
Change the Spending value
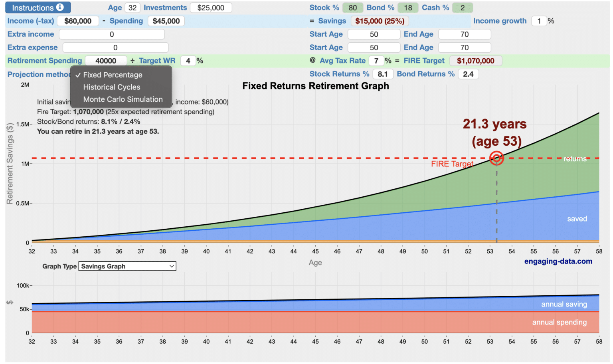tap(166, 21)
